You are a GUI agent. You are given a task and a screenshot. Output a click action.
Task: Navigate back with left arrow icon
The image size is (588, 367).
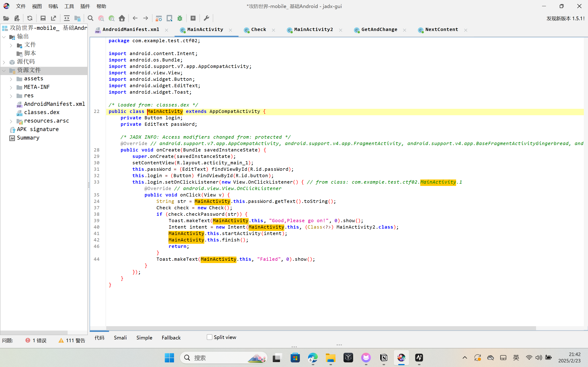tap(135, 18)
